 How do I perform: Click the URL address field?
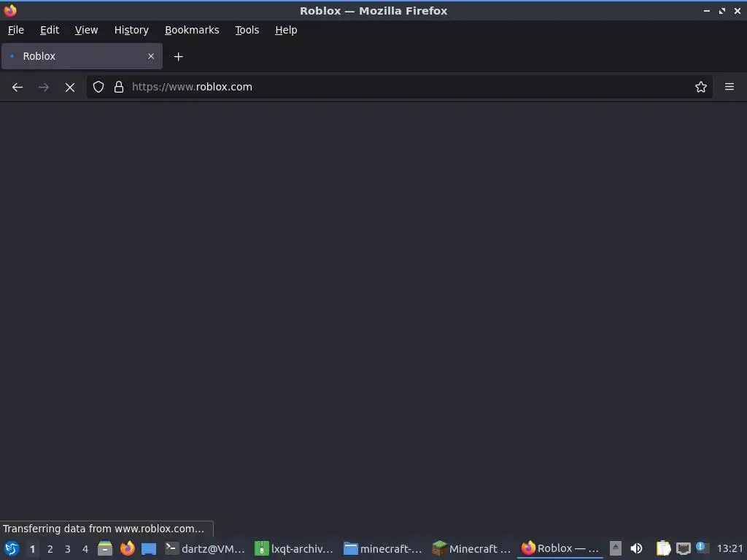point(400,87)
